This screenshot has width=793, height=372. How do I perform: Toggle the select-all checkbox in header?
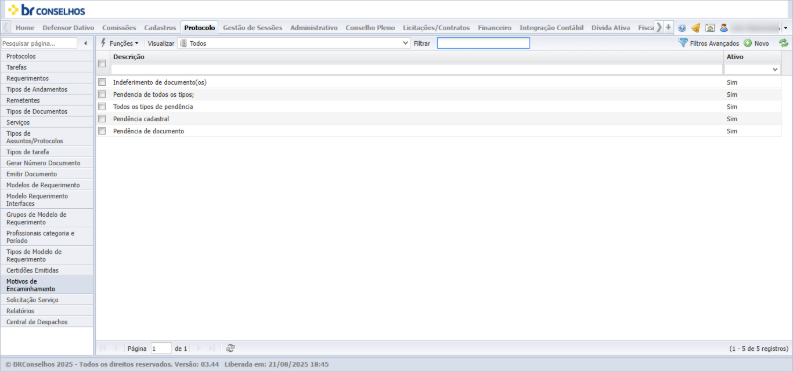pos(102,63)
